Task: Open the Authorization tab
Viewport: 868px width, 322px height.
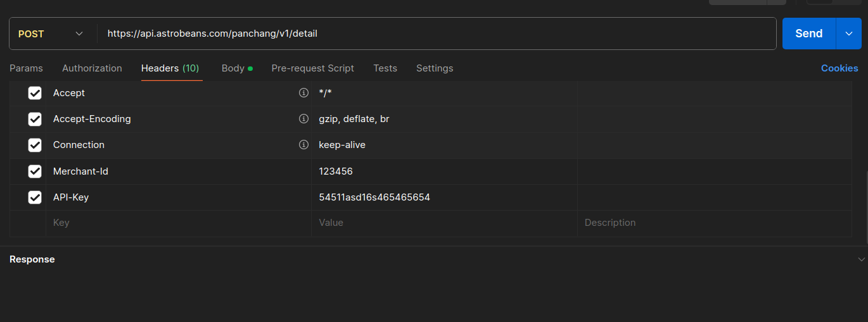Action: point(92,68)
